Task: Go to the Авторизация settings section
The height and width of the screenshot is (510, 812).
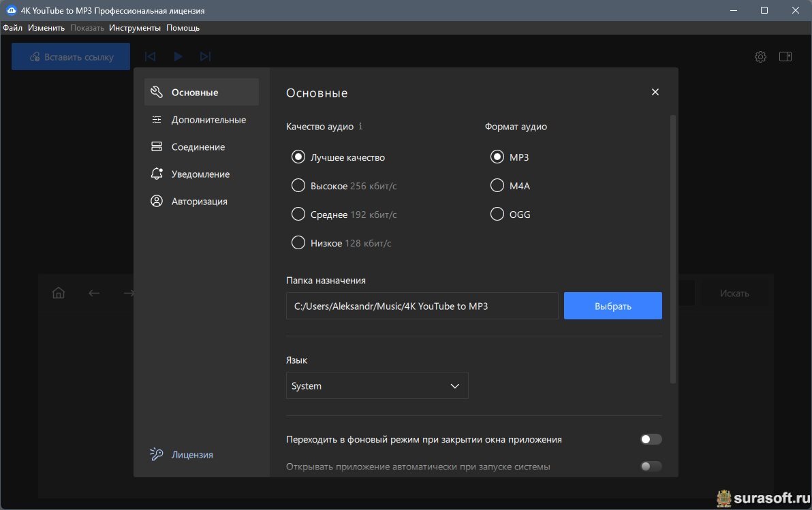Action: pyautogui.click(x=202, y=202)
